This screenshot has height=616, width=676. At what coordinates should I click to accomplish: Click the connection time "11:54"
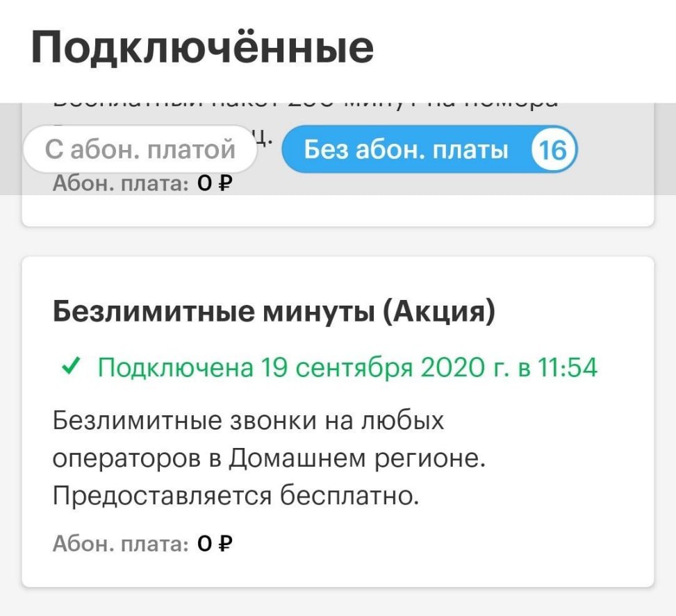click(568, 367)
